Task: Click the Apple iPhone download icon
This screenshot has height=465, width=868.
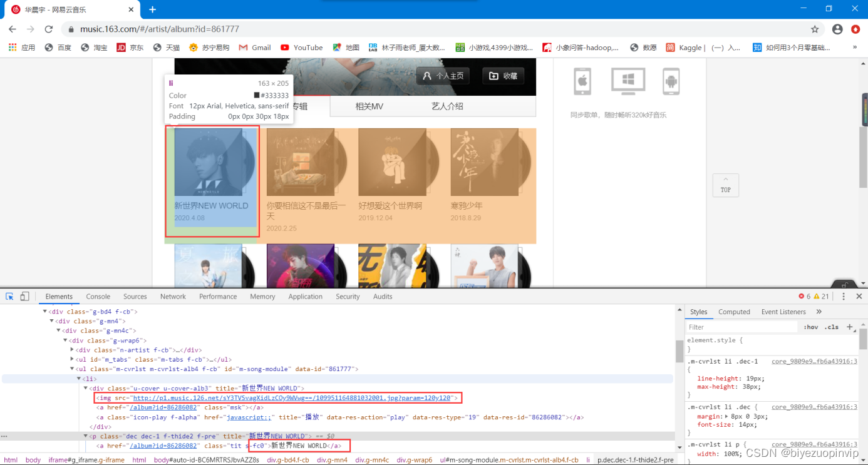Action: (x=582, y=81)
